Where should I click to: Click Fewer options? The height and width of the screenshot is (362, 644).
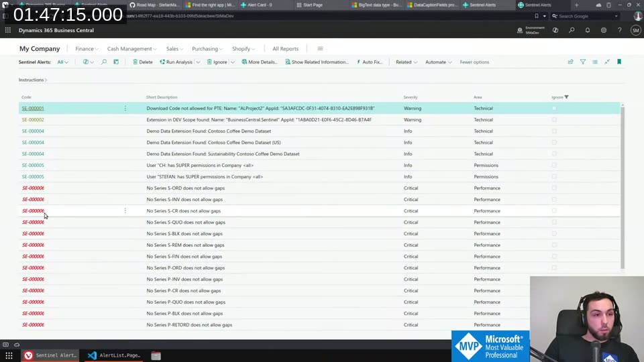point(474,62)
